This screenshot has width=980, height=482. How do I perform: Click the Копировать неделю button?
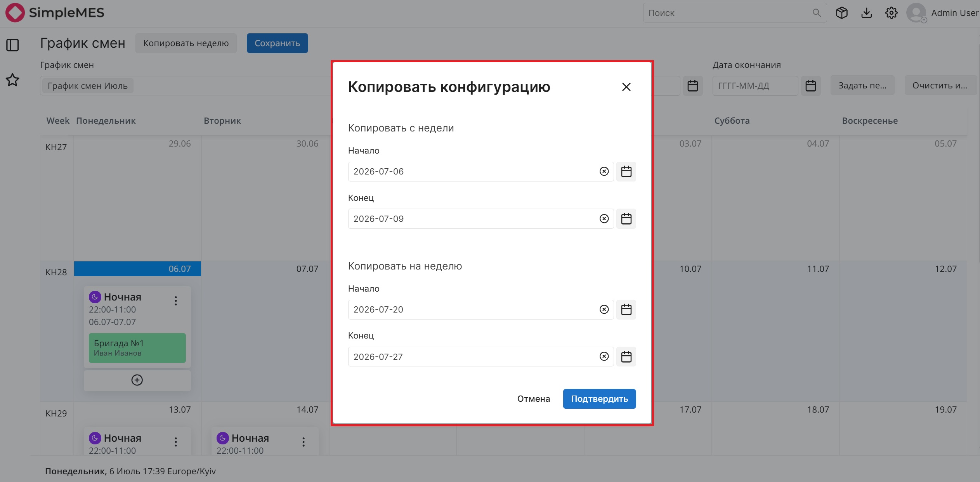[186, 43]
